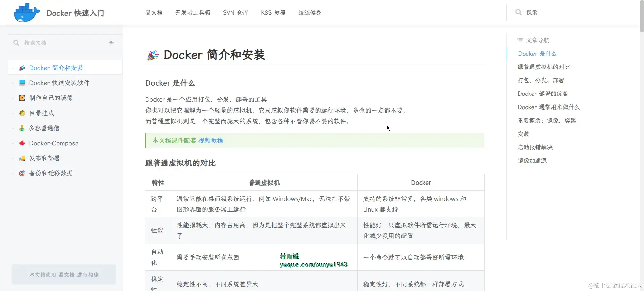Click the 跟普通虚拟机的对比 section heading
Viewport: 644px width, 291px height.
(180, 163)
